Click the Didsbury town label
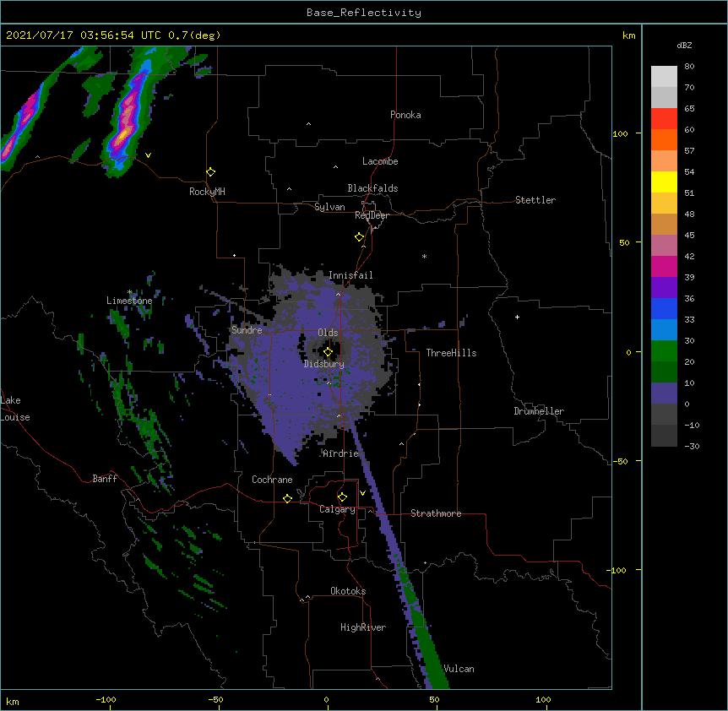 click(324, 364)
